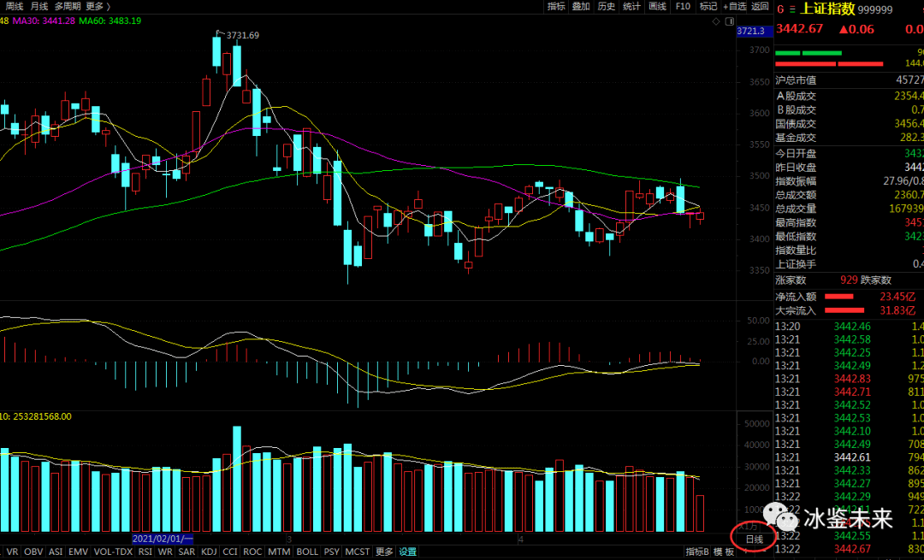This screenshot has width=924, height=560.
Task: Expand the bottom 更多 indicators list
Action: (x=384, y=552)
